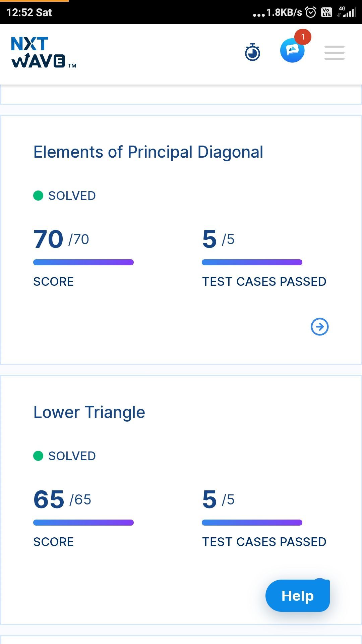The image size is (362, 644).
Task: Tap the VoLTE status icon
Action: (326, 12)
